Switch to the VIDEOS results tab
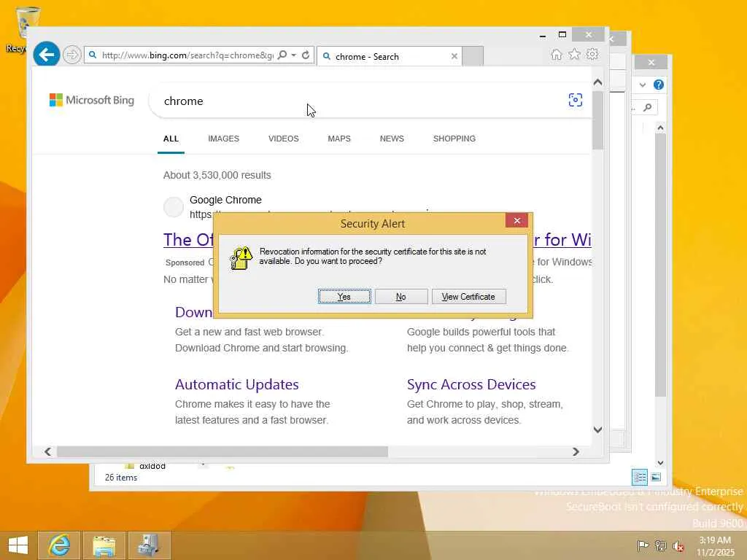 (x=284, y=139)
